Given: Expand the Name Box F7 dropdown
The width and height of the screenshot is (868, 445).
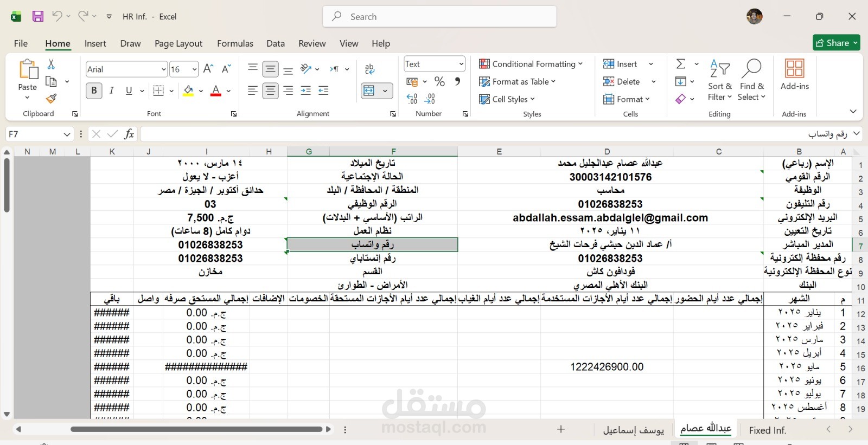Looking at the screenshot, I should click(67, 134).
